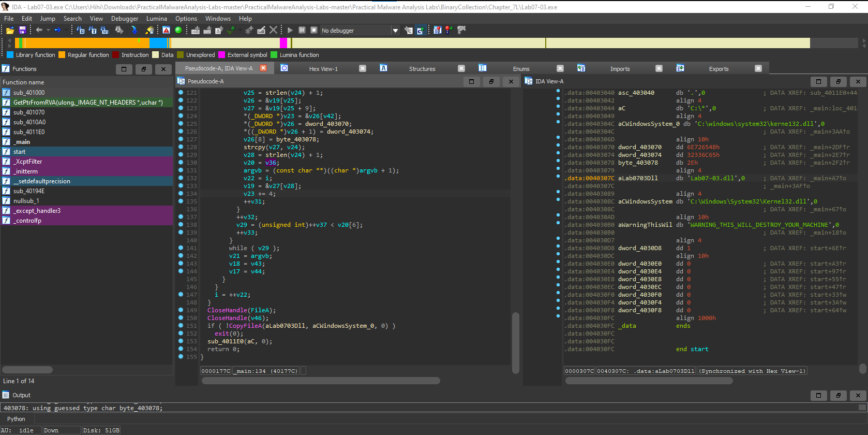This screenshot has height=435, width=868.
Task: Expand the forward navigation history dropdown arrow
Action: pos(65,30)
